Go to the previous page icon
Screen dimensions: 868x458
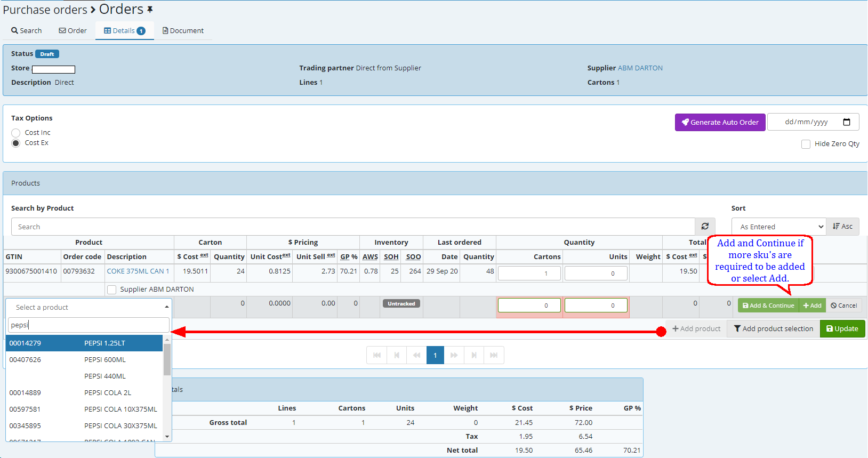[x=397, y=355]
